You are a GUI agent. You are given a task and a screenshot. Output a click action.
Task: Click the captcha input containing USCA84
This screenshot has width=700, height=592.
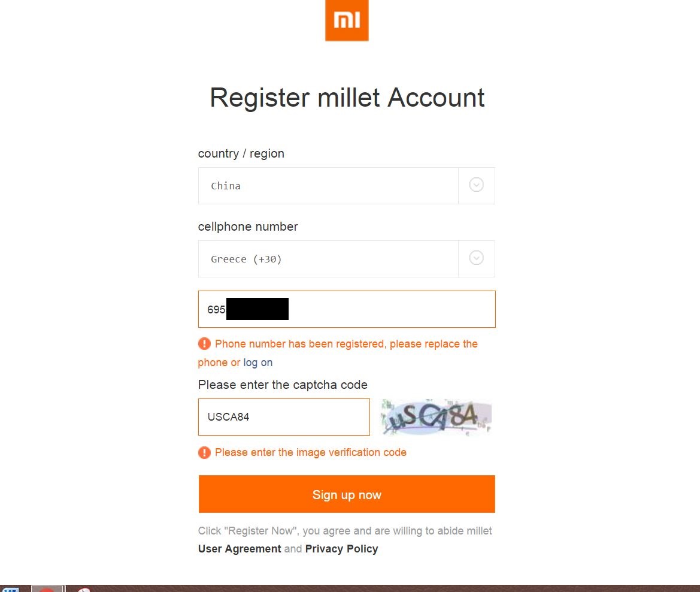pos(284,417)
